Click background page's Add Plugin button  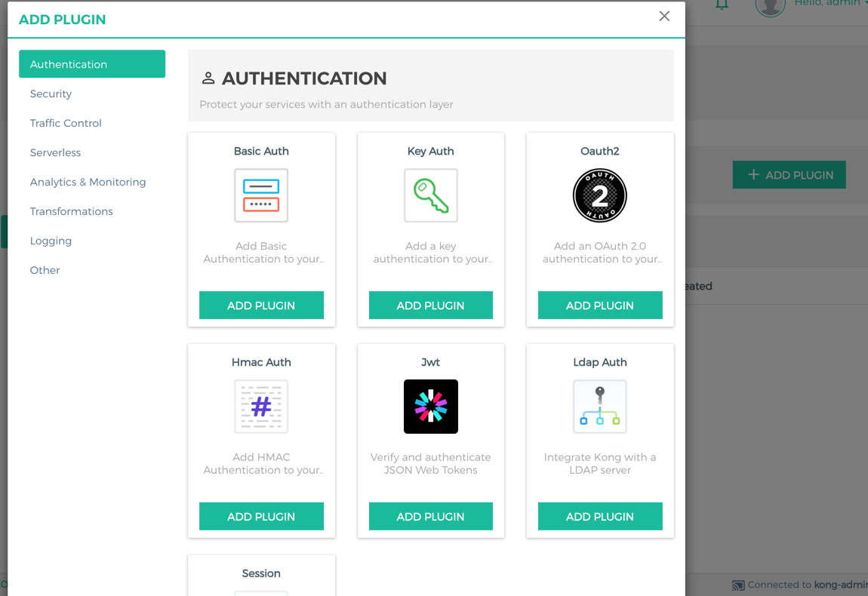click(x=789, y=175)
